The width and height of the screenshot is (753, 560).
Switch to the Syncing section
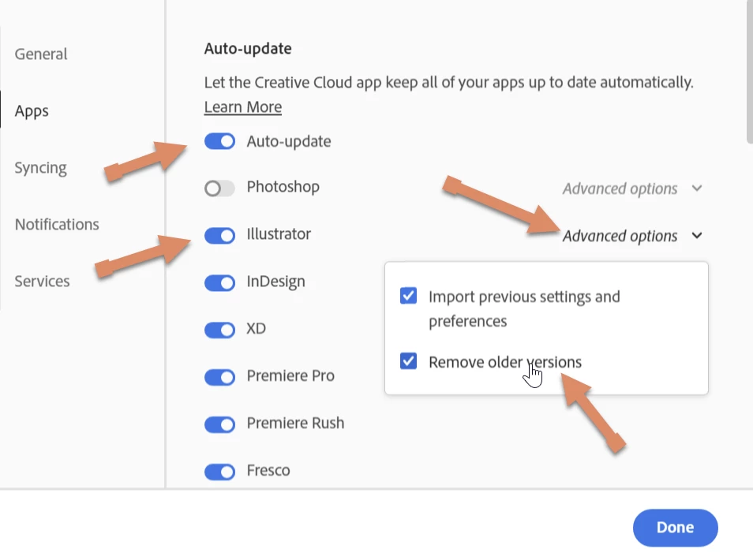tap(40, 168)
